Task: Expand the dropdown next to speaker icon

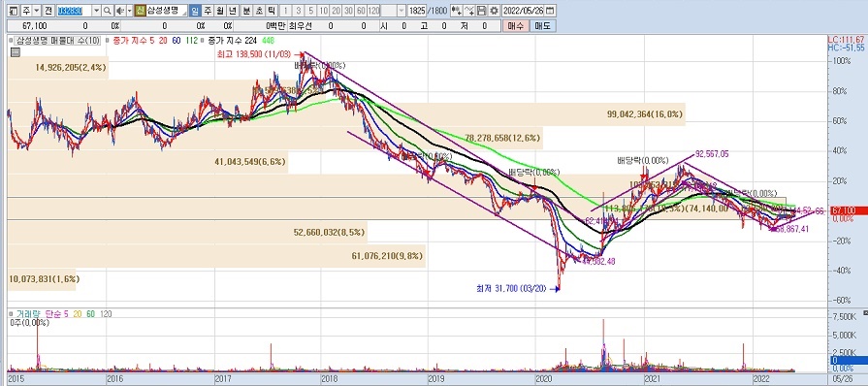Action: click(x=130, y=11)
